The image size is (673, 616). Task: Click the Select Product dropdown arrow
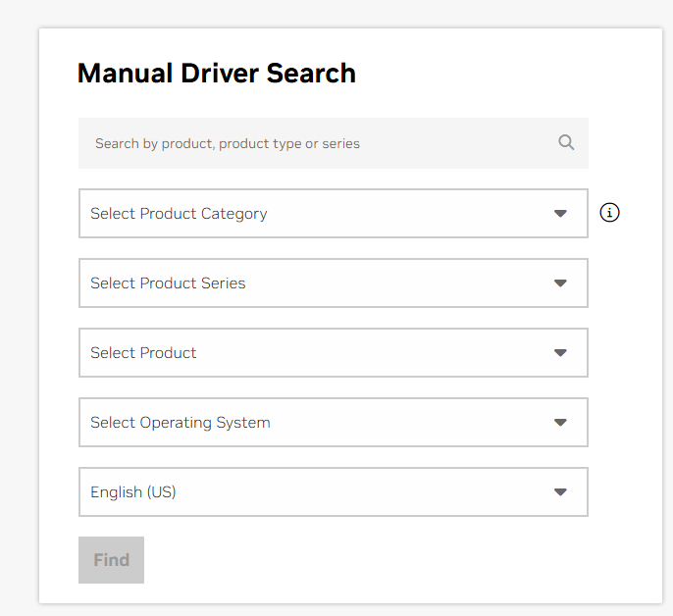click(560, 353)
